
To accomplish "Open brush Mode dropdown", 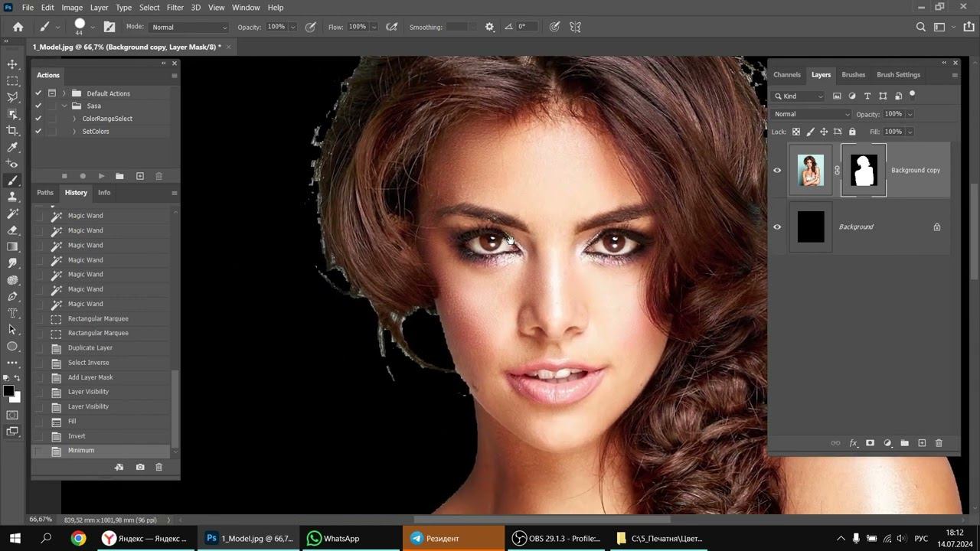I will 188,27.
